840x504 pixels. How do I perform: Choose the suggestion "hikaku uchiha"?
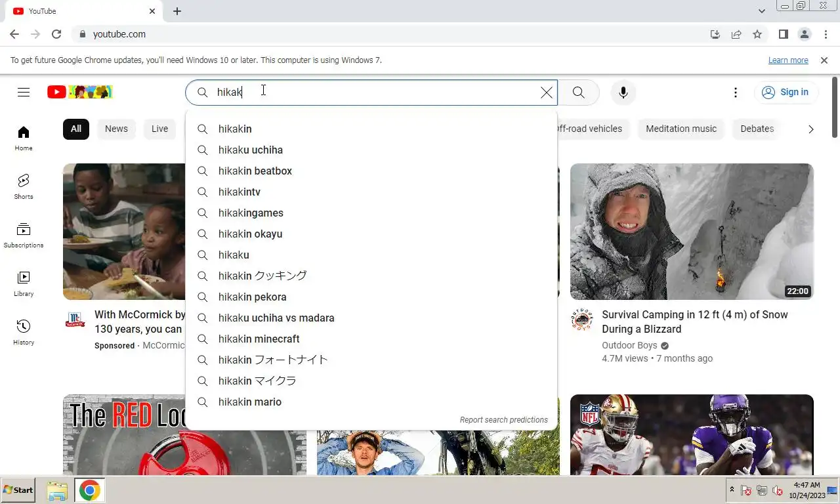point(371,150)
